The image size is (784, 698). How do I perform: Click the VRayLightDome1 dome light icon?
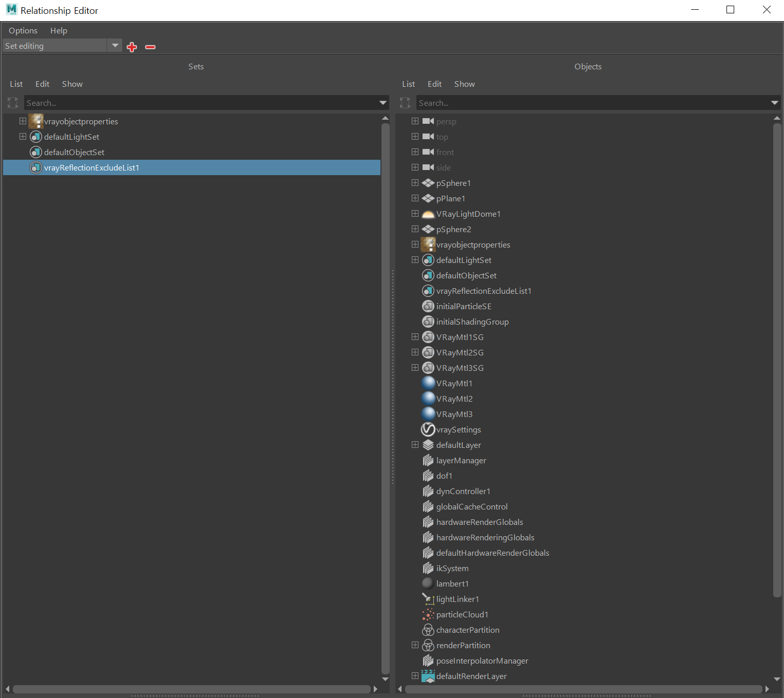pyautogui.click(x=428, y=214)
